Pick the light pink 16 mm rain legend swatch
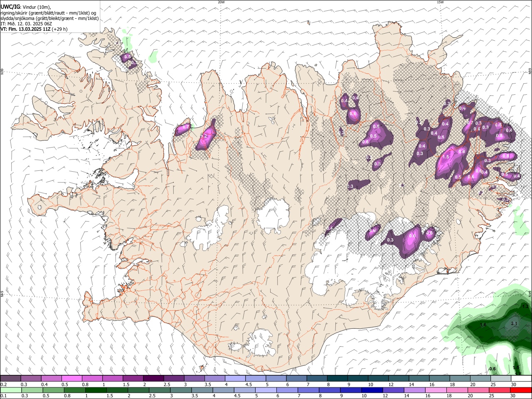Viewport: 532px width, 399px height. [x=436, y=390]
